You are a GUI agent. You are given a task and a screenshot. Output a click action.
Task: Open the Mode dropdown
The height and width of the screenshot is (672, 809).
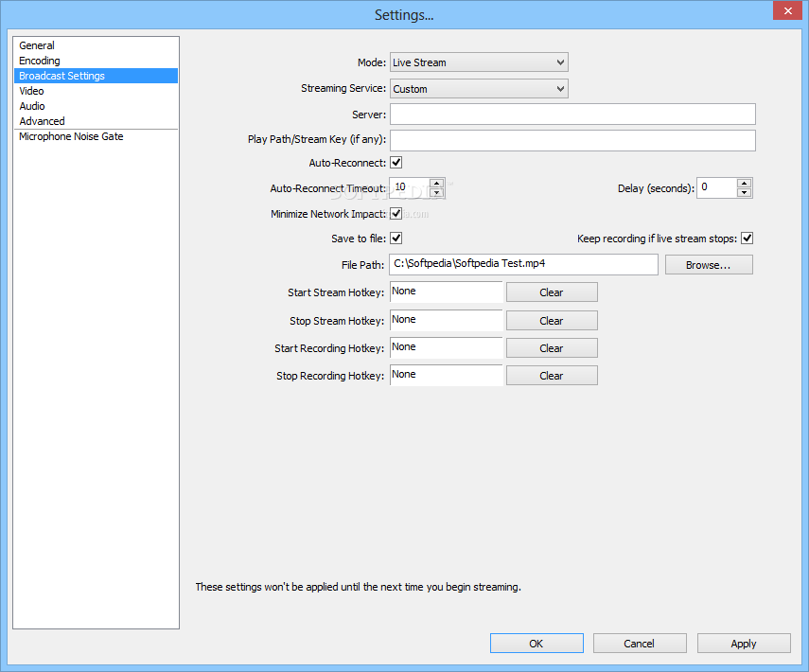tap(479, 62)
